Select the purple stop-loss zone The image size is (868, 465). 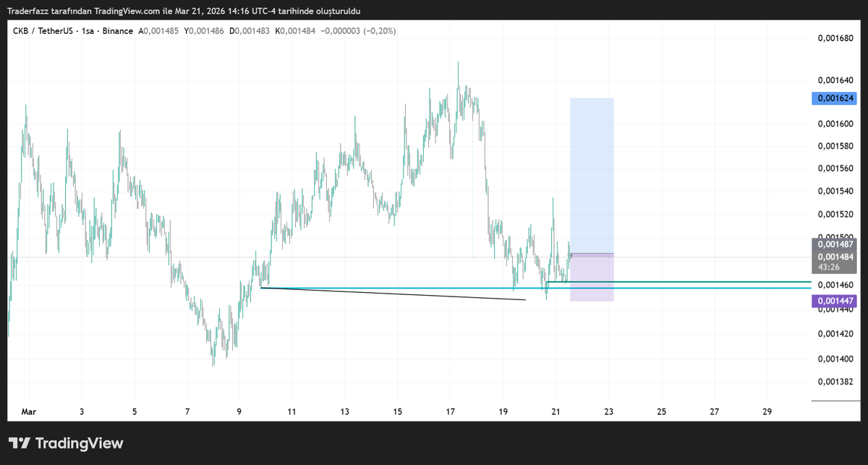pos(592,277)
